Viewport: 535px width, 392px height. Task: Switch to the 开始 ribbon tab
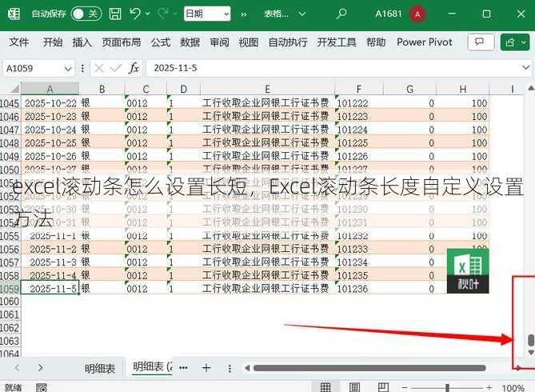pyautogui.click(x=53, y=42)
